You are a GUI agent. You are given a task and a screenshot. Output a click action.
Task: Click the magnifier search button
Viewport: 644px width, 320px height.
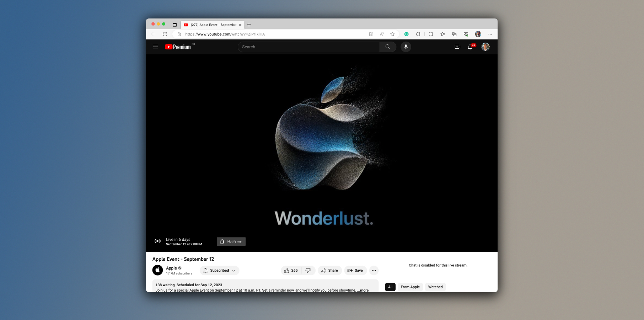[x=388, y=47]
